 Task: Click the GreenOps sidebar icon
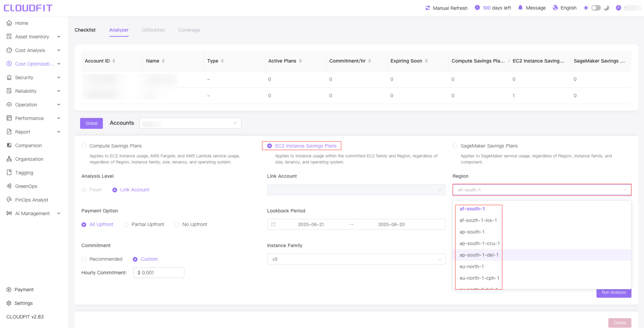click(x=9, y=186)
